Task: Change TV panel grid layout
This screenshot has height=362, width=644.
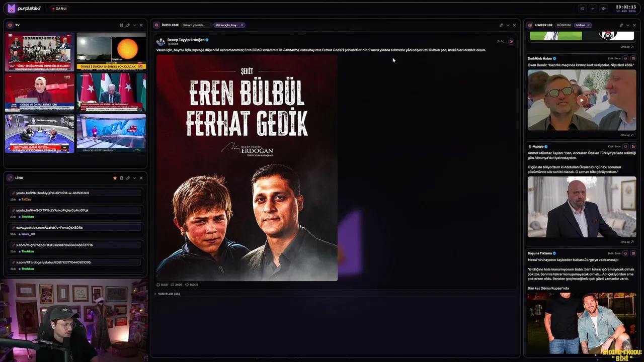Action: coord(121,25)
